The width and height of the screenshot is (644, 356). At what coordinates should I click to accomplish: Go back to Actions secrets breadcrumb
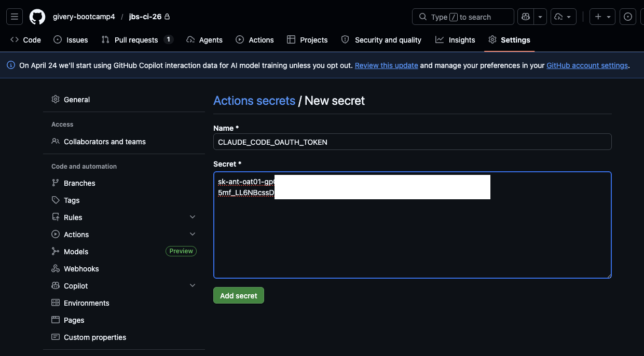pos(254,101)
